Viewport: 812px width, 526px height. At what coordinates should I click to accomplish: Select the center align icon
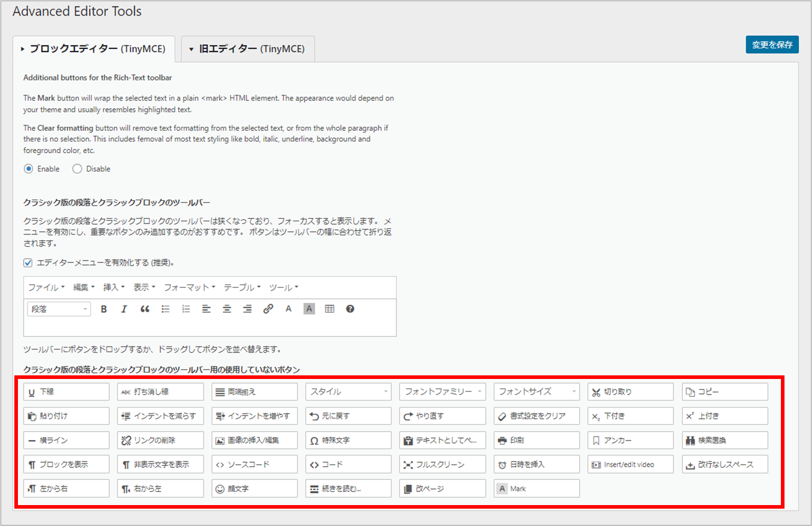(x=227, y=308)
